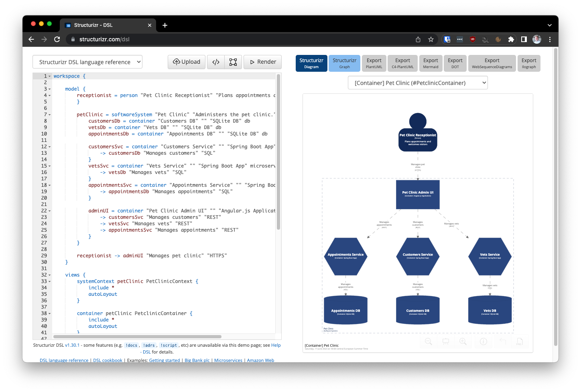Click the Appointments DB cylinder in diagram

[345, 310]
